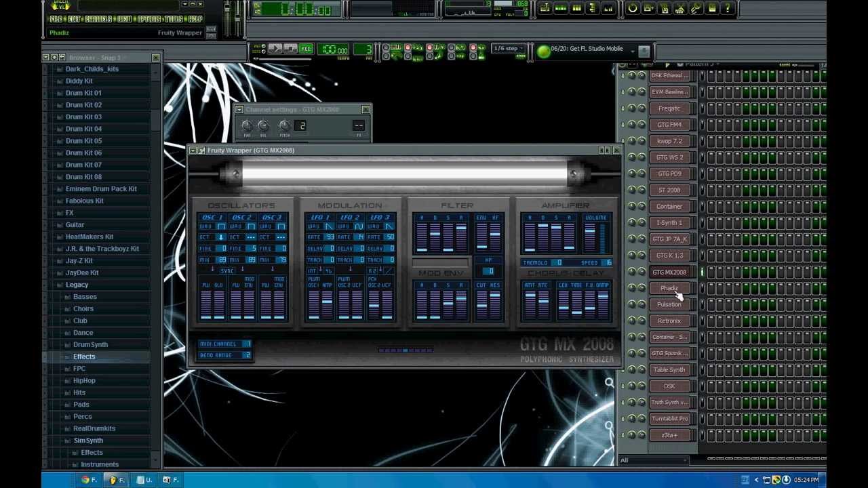
Task: Open the CHANNELS menu
Action: [99, 19]
